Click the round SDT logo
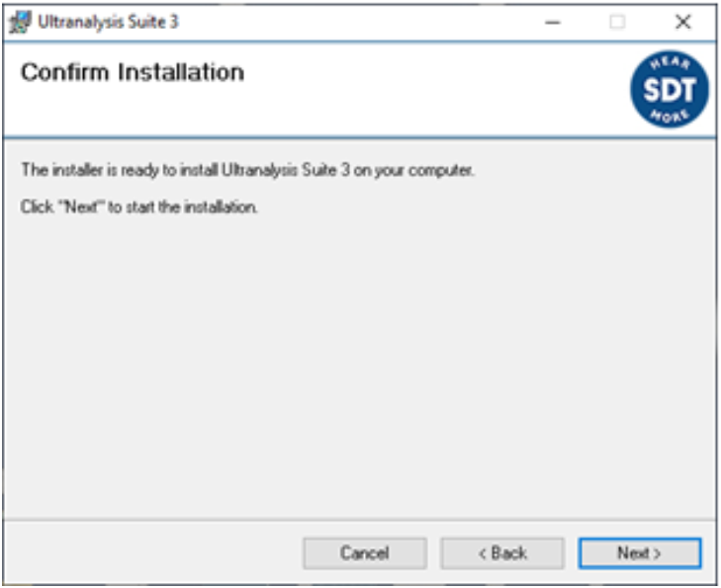 click(670, 91)
